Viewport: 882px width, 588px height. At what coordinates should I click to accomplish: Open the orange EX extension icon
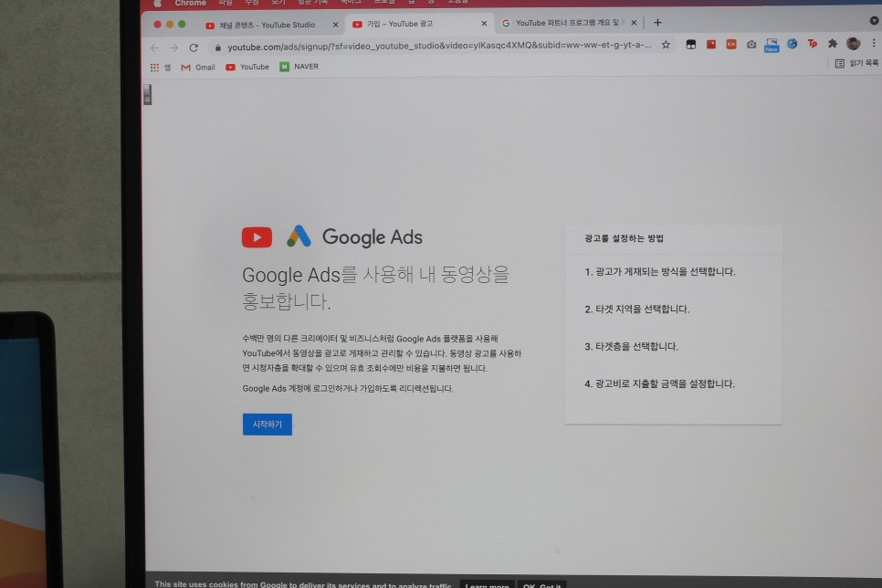[731, 44]
